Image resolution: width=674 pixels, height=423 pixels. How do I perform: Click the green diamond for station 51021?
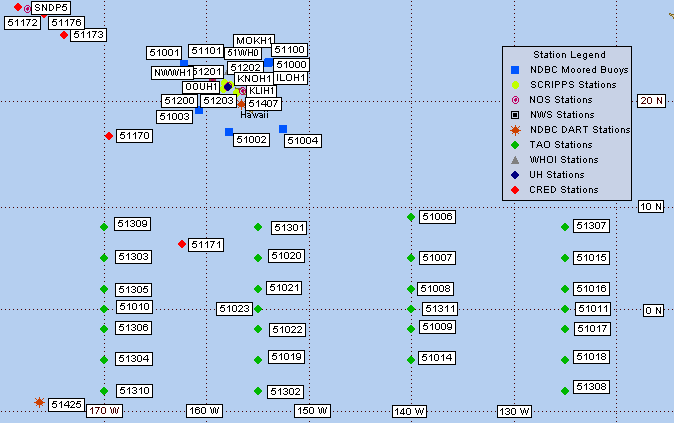click(x=258, y=289)
